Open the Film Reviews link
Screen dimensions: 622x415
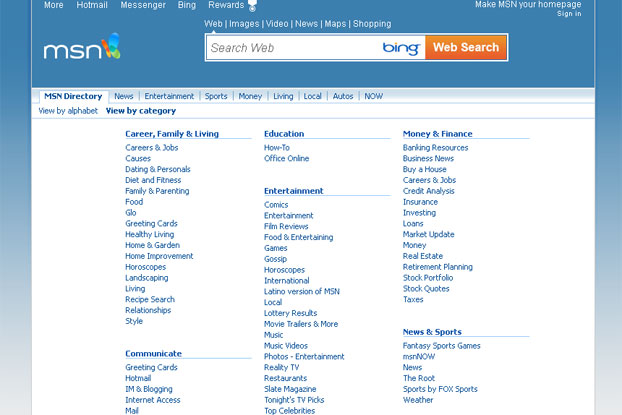click(x=286, y=227)
